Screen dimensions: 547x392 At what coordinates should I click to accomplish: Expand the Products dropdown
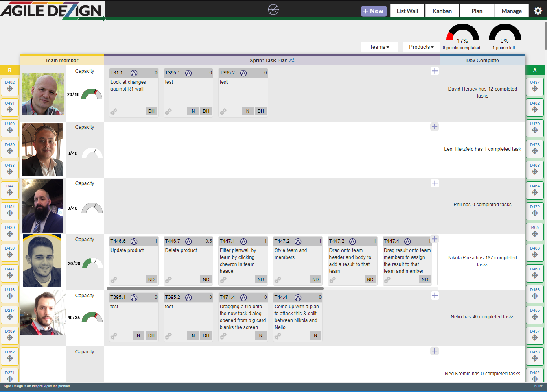pyautogui.click(x=421, y=47)
